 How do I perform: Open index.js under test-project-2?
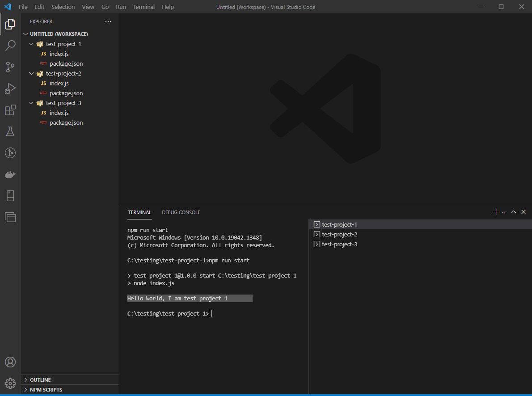(x=70, y=83)
